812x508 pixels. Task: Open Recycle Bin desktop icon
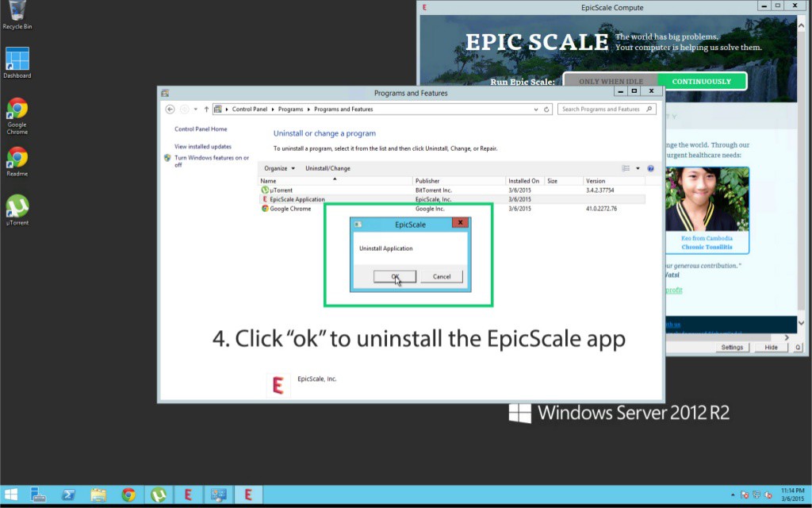17,13
